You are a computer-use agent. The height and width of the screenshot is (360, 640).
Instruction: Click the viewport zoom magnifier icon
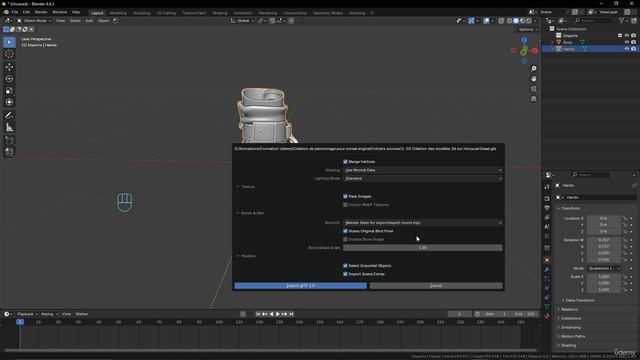[533, 69]
